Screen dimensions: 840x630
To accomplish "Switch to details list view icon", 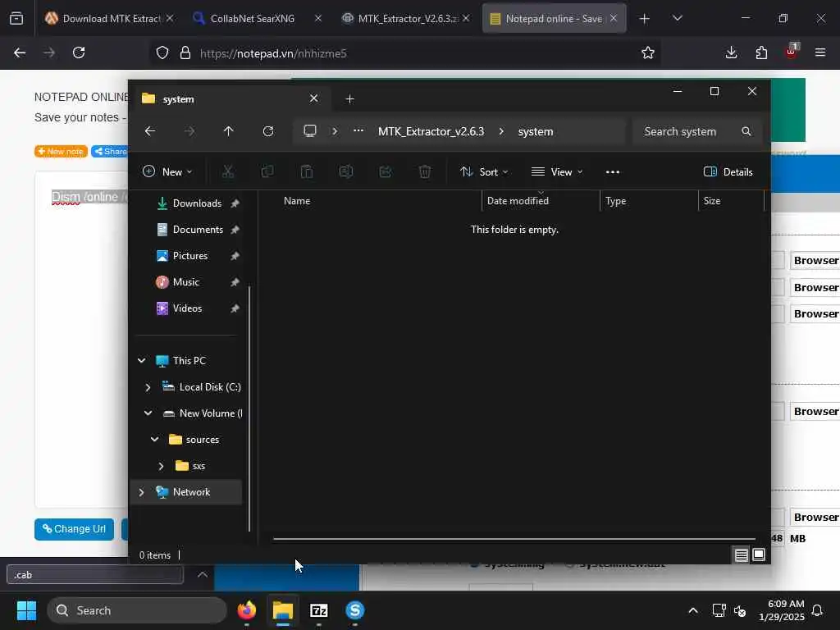I will click(x=741, y=555).
